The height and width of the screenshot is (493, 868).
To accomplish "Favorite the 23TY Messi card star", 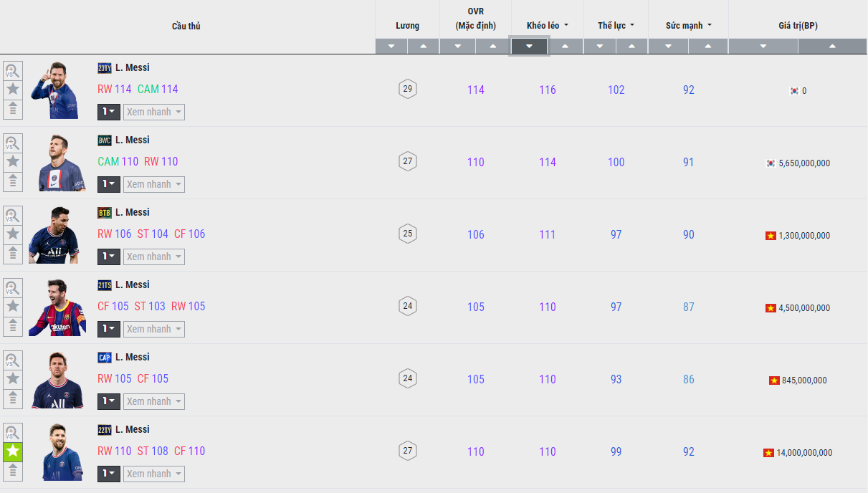I will (13, 90).
